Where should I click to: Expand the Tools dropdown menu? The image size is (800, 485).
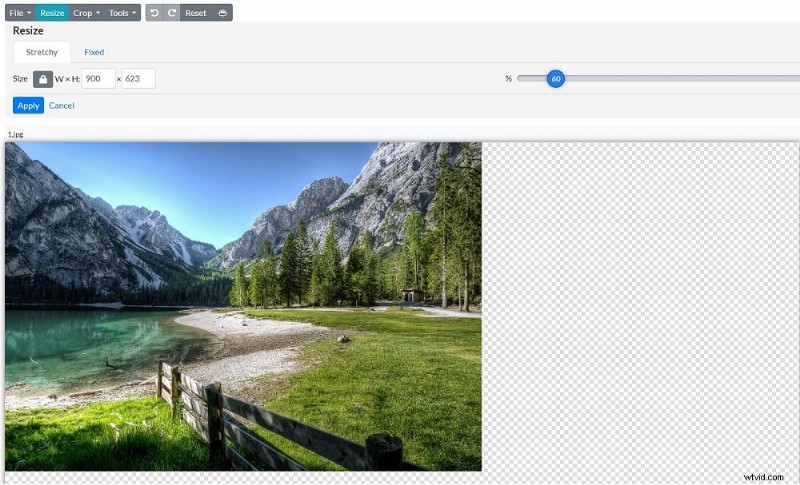(x=122, y=13)
